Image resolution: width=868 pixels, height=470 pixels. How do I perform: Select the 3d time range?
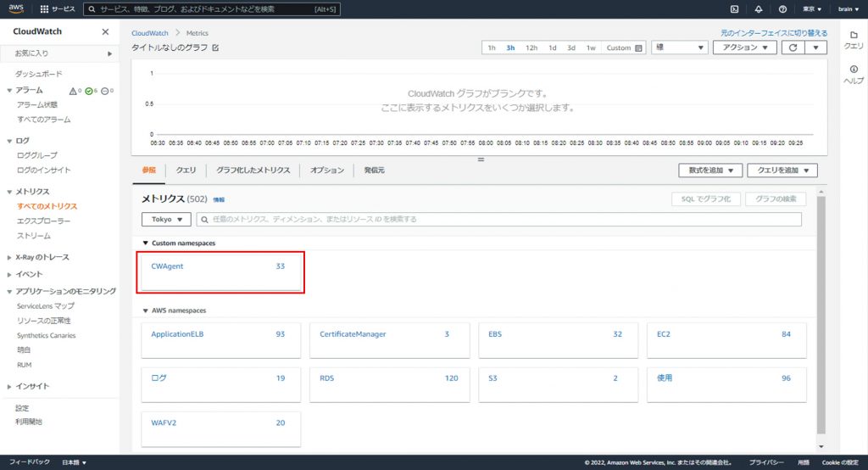pos(571,48)
